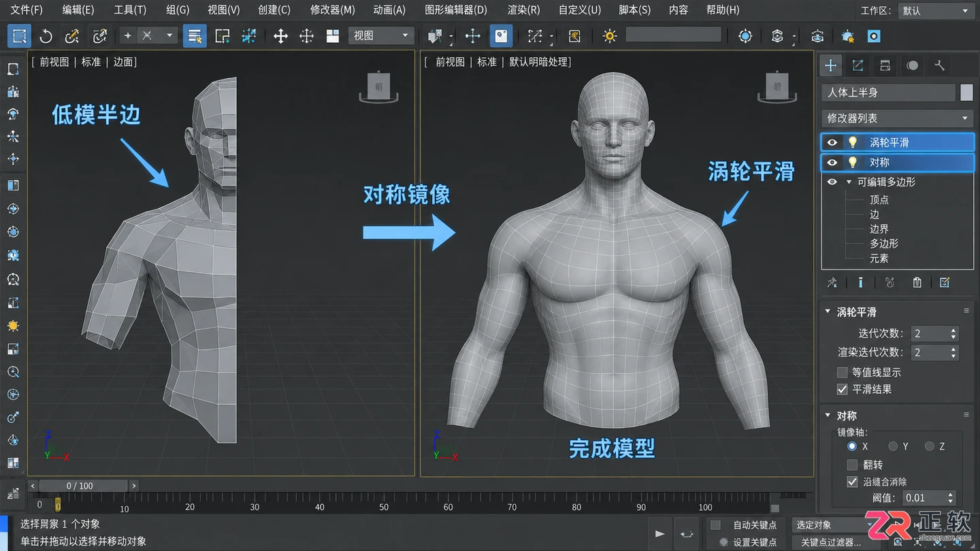Enable the 翻转 checkbox
The width and height of the screenshot is (980, 551).
tap(852, 465)
